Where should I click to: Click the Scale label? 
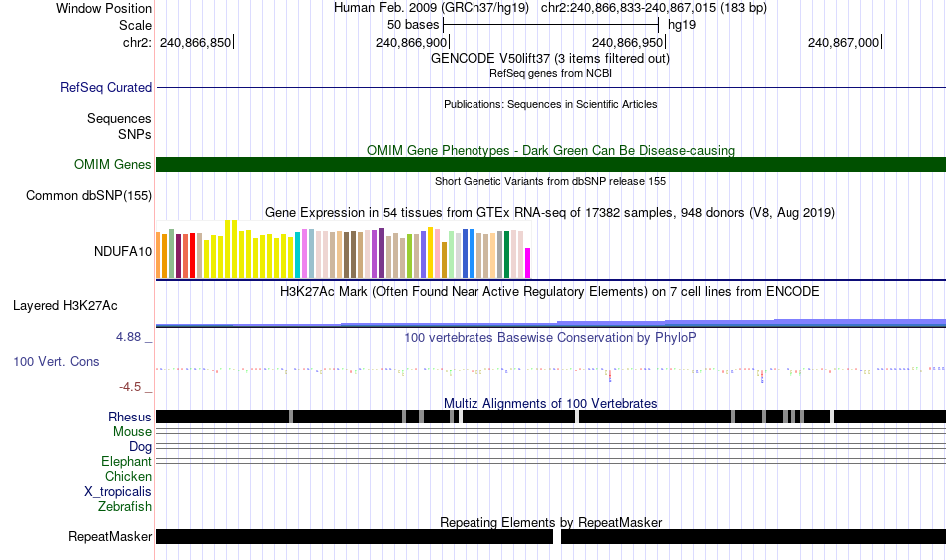[135, 25]
